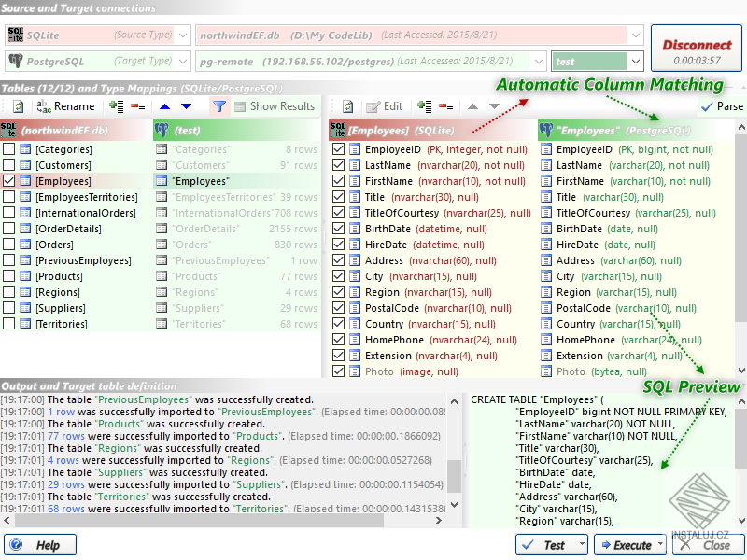Screen dimensions: 747x560
Task: Open the test schema dropdown
Action: (636, 62)
